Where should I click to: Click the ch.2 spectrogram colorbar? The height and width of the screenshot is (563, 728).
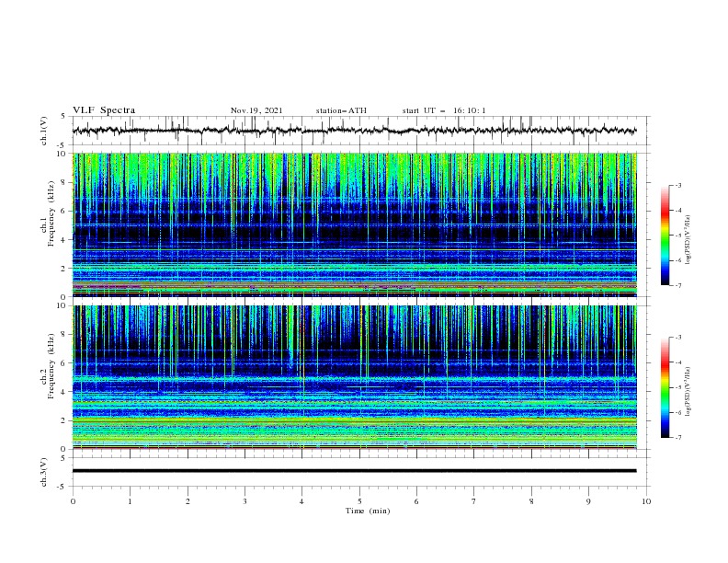(x=665, y=387)
